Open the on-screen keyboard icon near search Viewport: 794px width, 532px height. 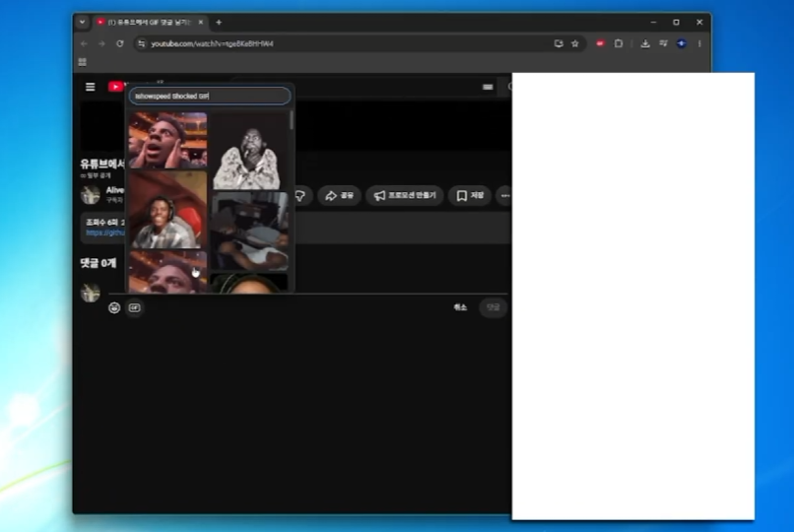click(488, 87)
